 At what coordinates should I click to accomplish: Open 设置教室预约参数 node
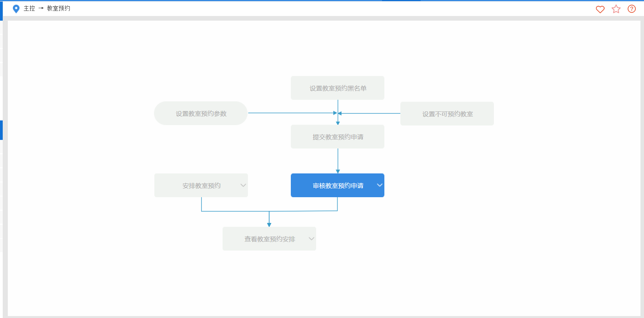[201, 113]
